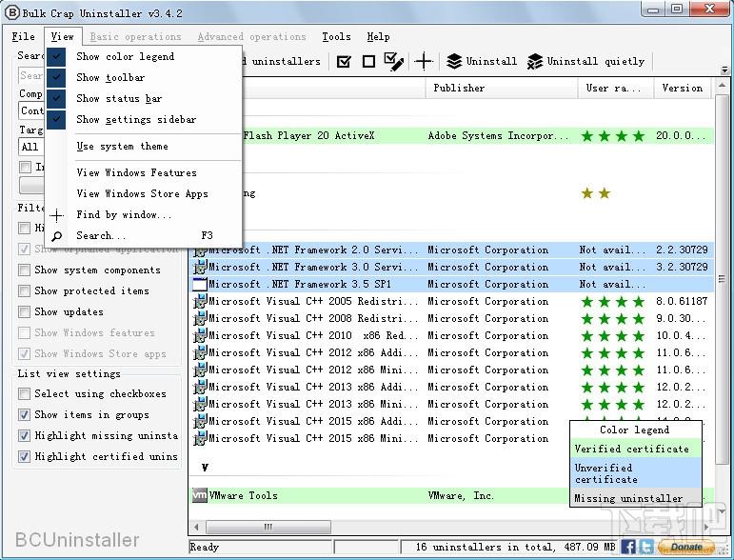This screenshot has height=560, width=734.
Task: Click Missing uninstaller legend color
Action: (636, 498)
